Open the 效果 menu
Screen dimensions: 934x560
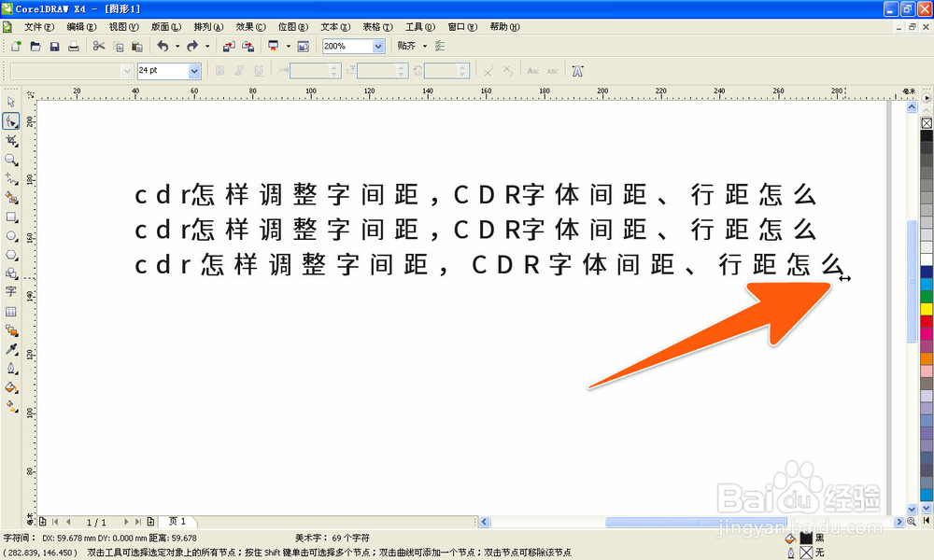250,27
